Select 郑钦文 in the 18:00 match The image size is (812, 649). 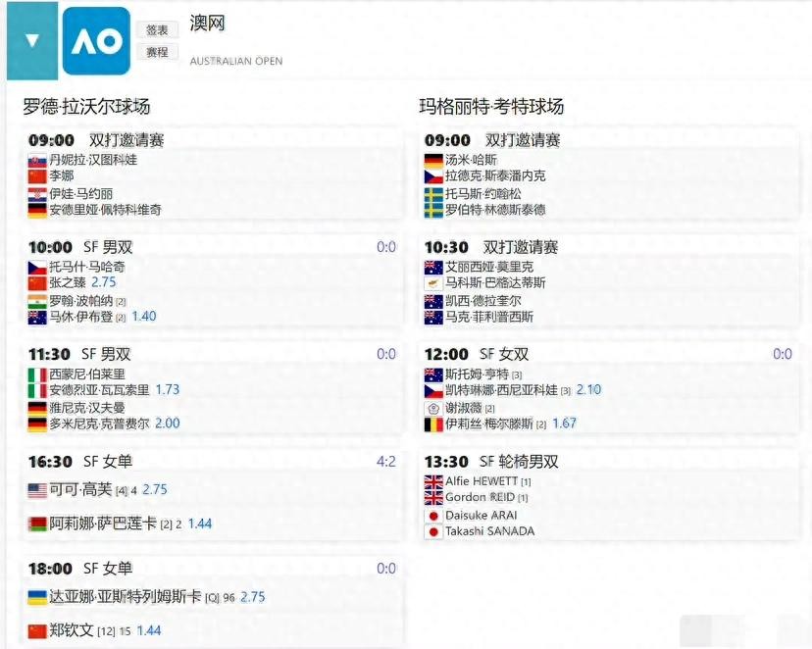(x=71, y=630)
